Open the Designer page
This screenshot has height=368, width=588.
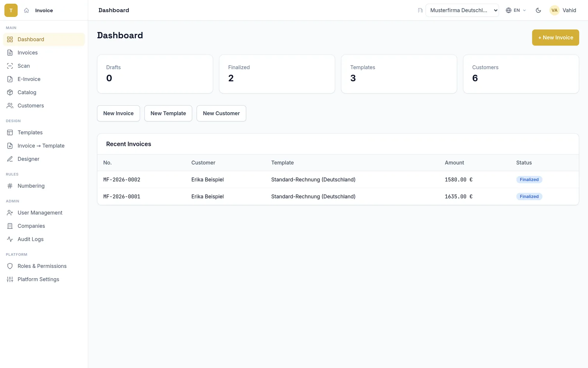(x=44, y=159)
